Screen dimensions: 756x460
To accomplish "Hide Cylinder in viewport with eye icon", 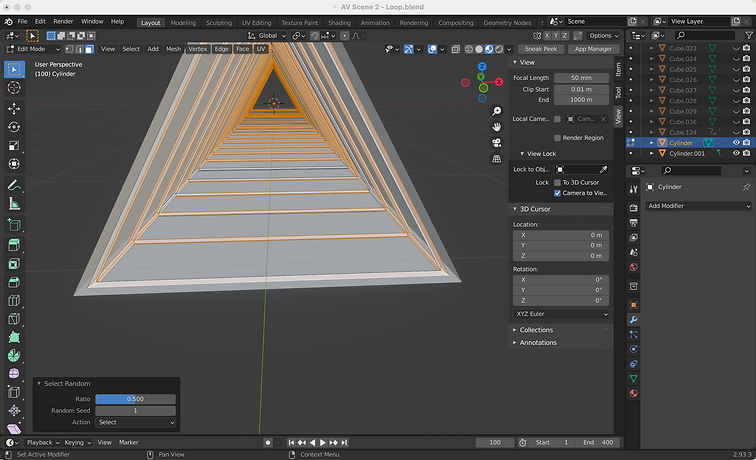I will [736, 143].
